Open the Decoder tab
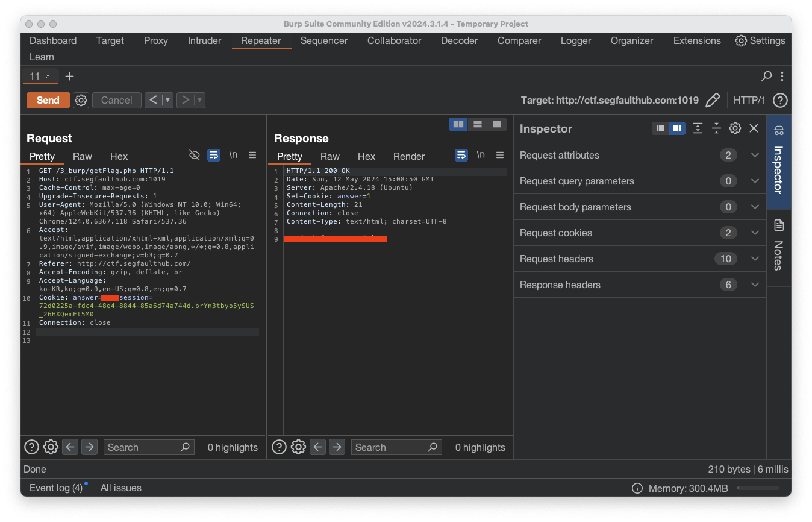Screen dimensions: 812x522 pos(459,40)
